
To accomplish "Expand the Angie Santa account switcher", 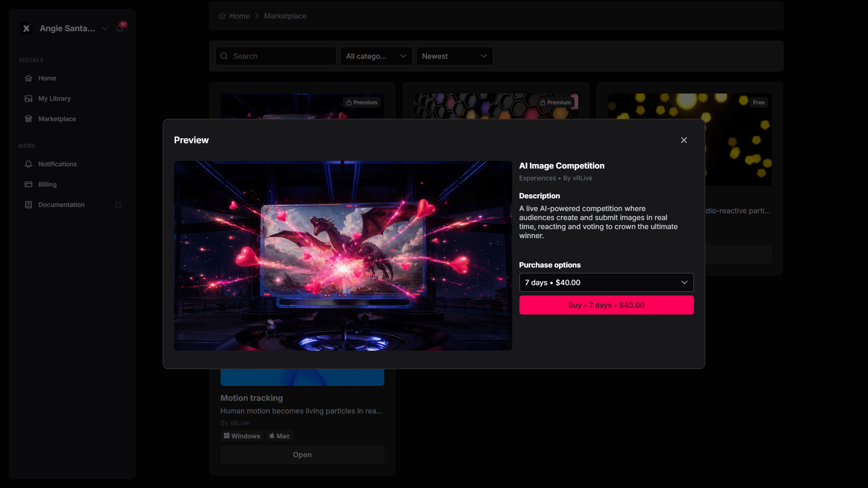I will pyautogui.click(x=105, y=28).
